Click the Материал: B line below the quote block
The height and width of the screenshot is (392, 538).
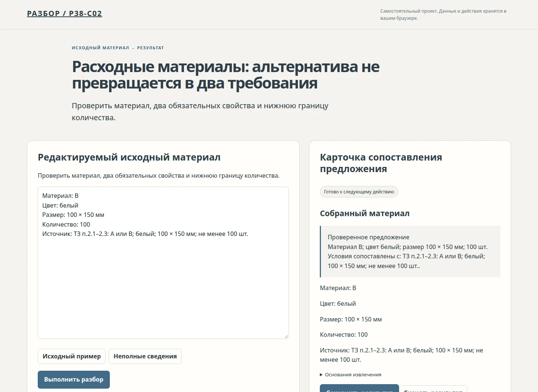tap(338, 288)
